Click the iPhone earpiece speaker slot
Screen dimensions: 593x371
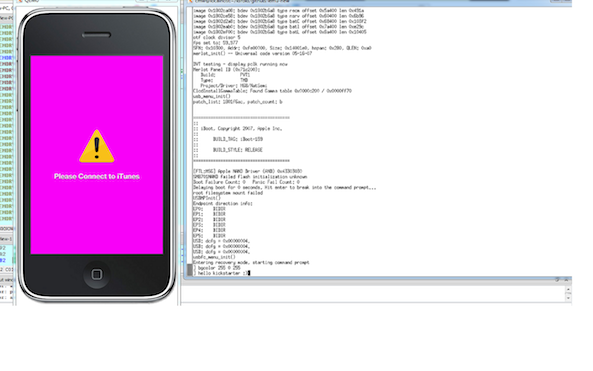coord(96,35)
